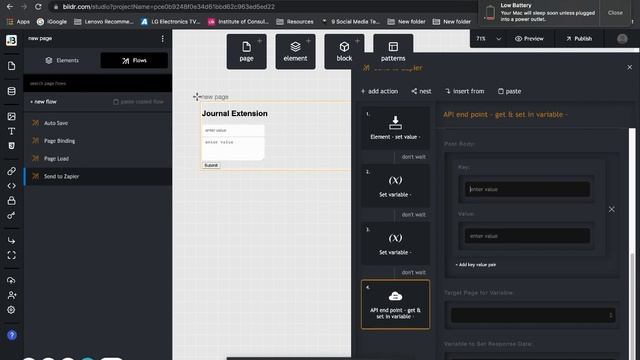640x360 pixels.
Task: Open the database icon in left sidebar
Action: (11, 91)
